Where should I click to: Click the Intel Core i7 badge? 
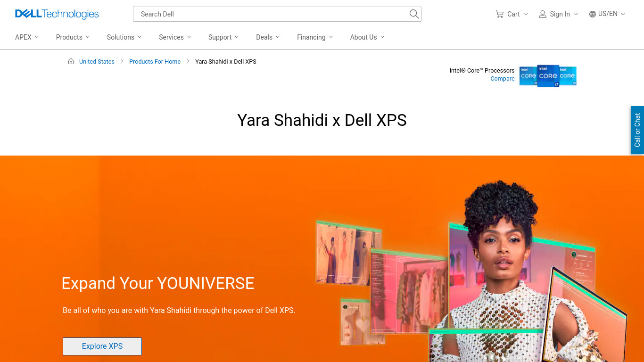tap(548, 76)
